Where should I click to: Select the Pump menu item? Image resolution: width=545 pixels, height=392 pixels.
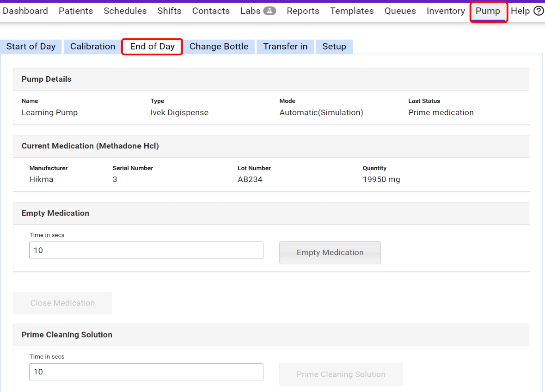(488, 11)
